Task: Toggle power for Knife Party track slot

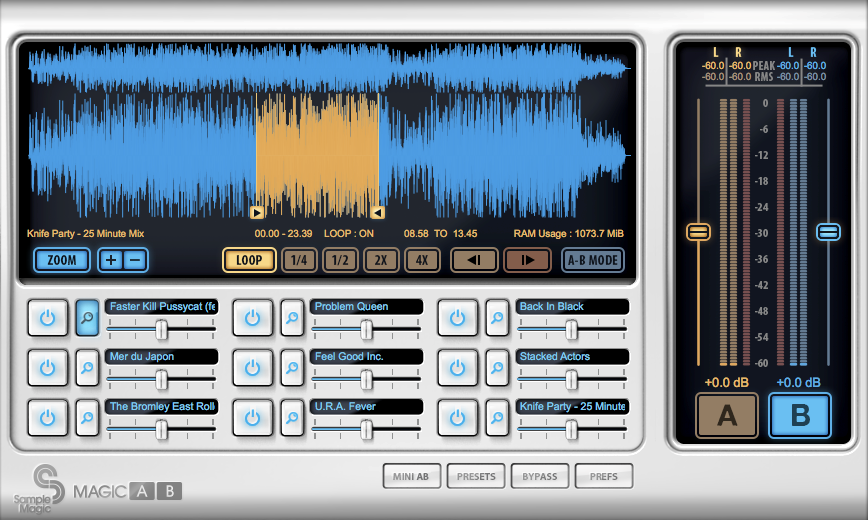Action: click(x=457, y=418)
